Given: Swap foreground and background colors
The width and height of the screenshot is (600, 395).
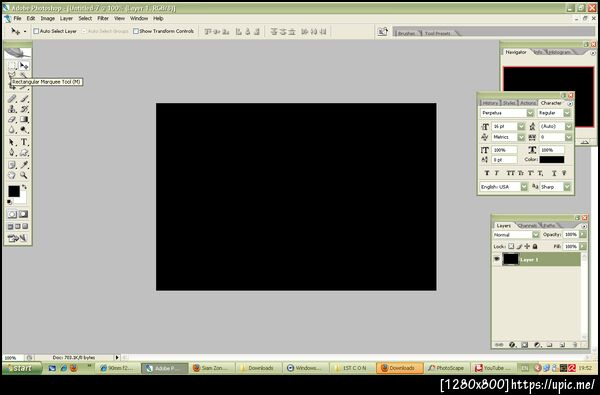Looking at the screenshot, I should pyautogui.click(x=24, y=187).
